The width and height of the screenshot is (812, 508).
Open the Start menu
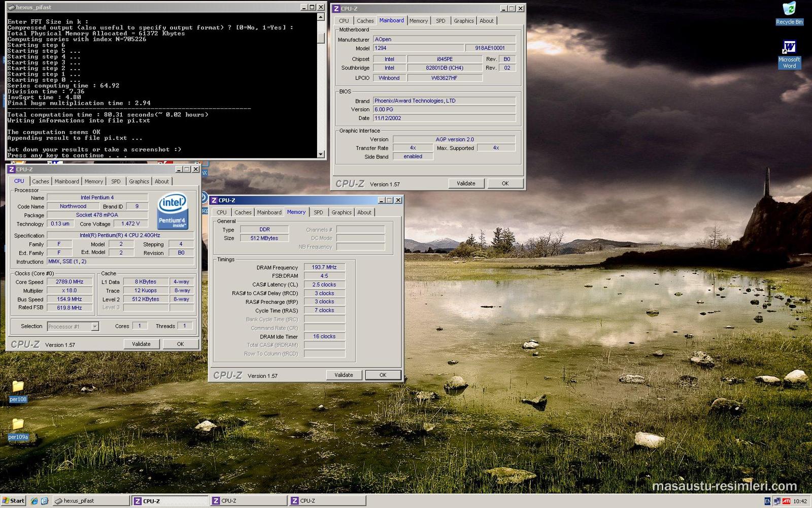[14, 501]
